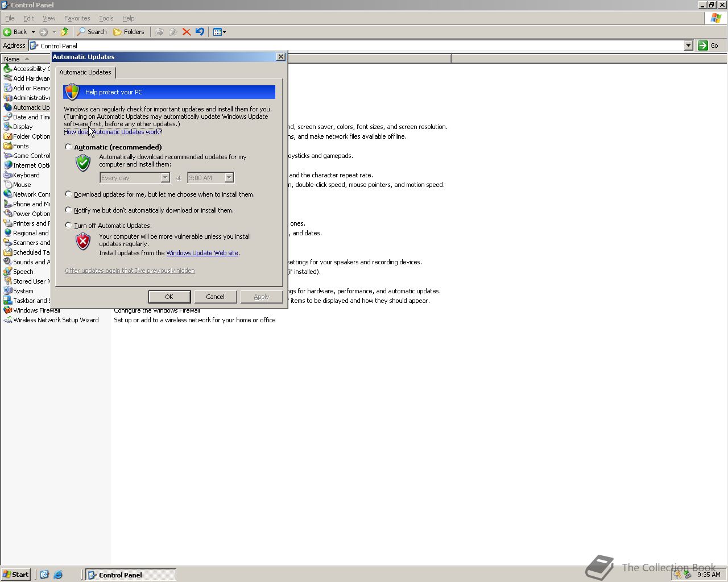Click the Date and Time icon

pos(8,117)
